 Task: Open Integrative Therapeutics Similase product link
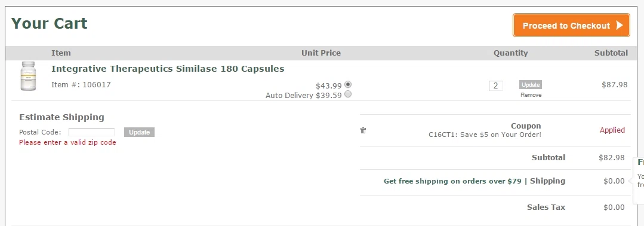pos(168,69)
